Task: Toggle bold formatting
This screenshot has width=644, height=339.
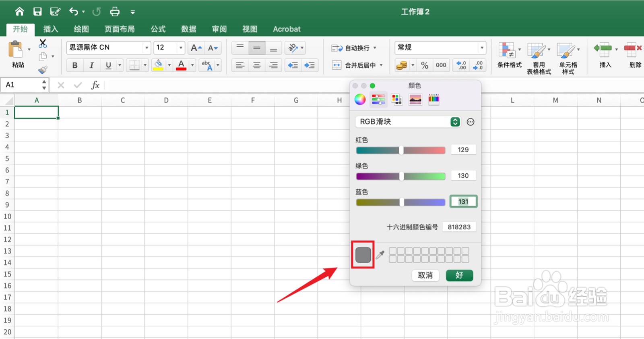Action: click(x=74, y=65)
